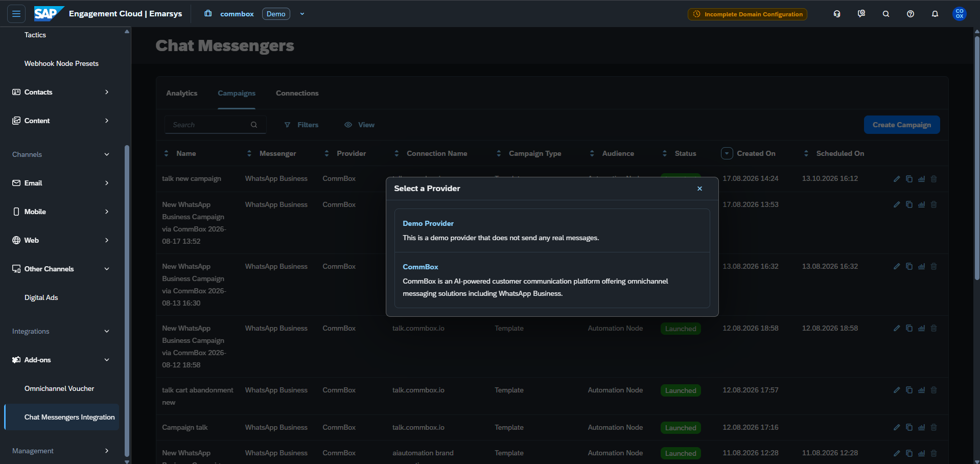Expand the Email menu
This screenshot has width=980, height=464.
point(61,183)
